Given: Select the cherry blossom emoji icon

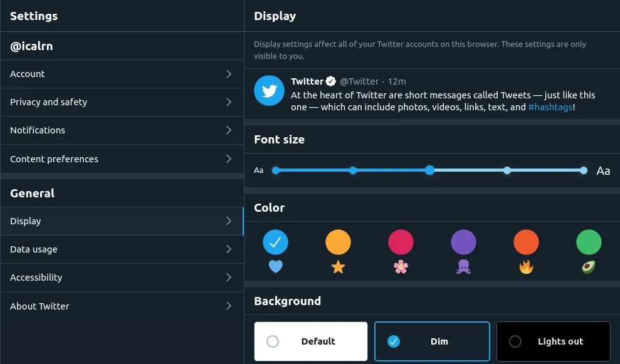Looking at the screenshot, I should tap(401, 267).
